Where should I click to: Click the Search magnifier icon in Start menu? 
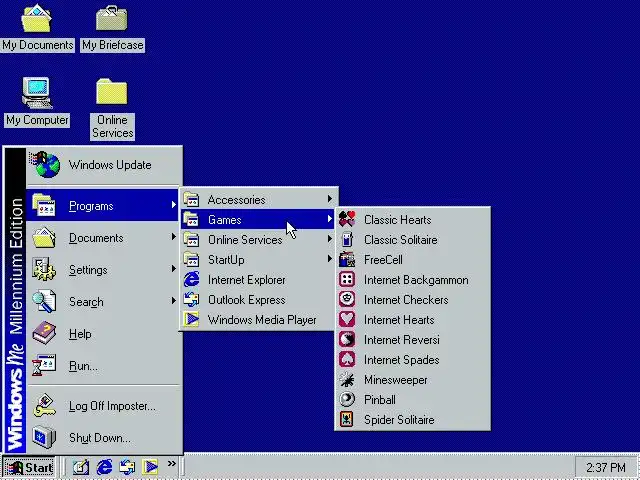tap(44, 301)
